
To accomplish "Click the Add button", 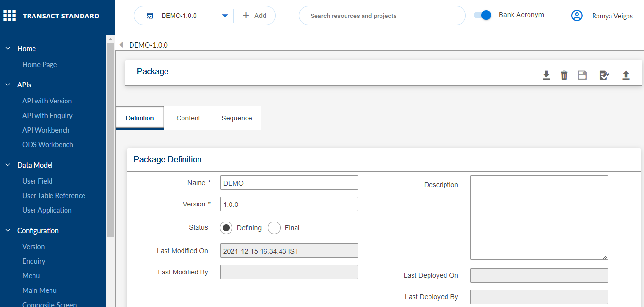I will (254, 16).
